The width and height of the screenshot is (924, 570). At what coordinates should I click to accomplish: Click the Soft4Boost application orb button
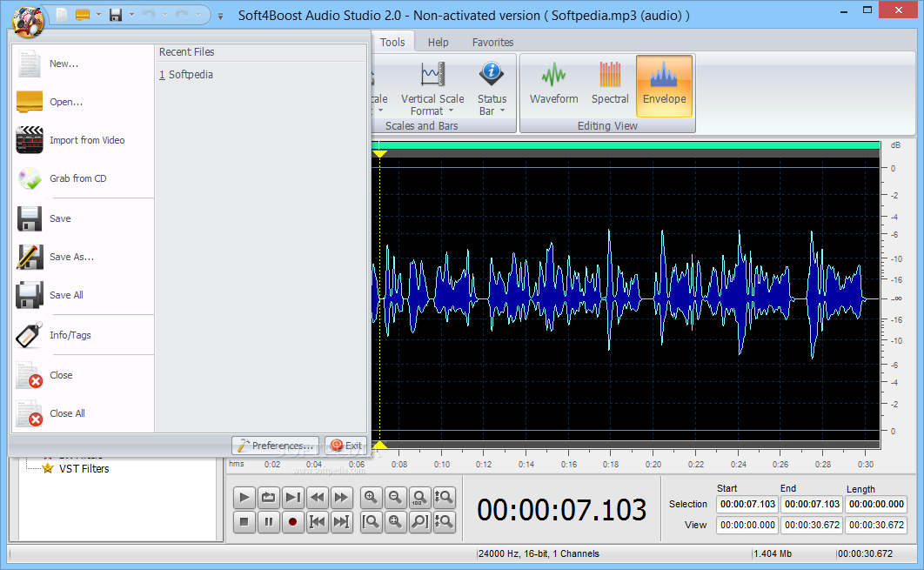coord(29,21)
